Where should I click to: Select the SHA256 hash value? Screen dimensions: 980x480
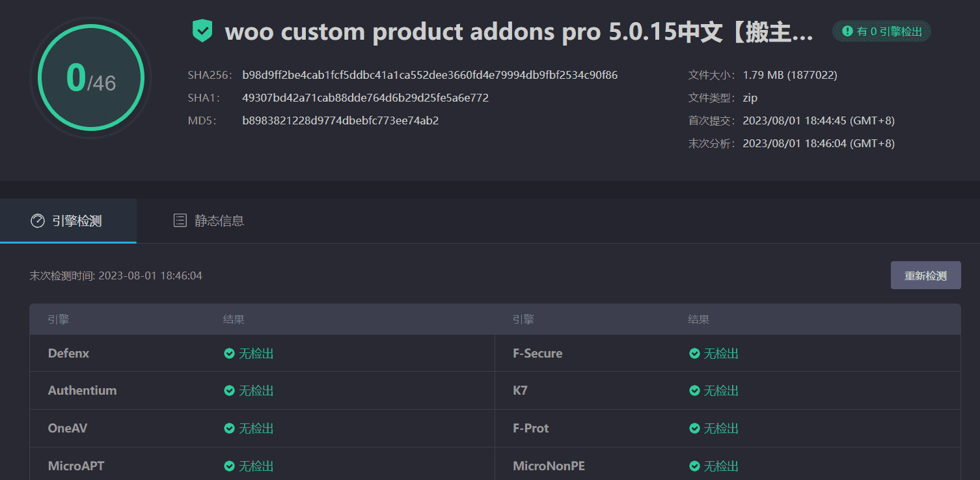[x=430, y=75]
